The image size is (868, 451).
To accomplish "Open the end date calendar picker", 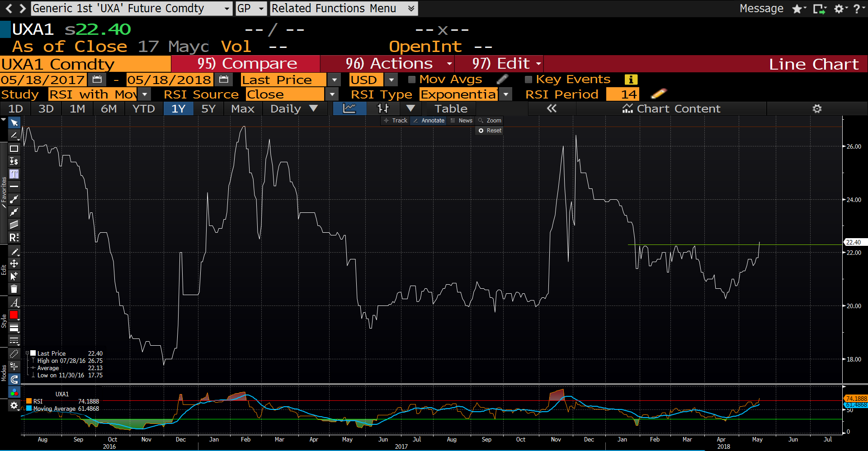I will tap(223, 80).
